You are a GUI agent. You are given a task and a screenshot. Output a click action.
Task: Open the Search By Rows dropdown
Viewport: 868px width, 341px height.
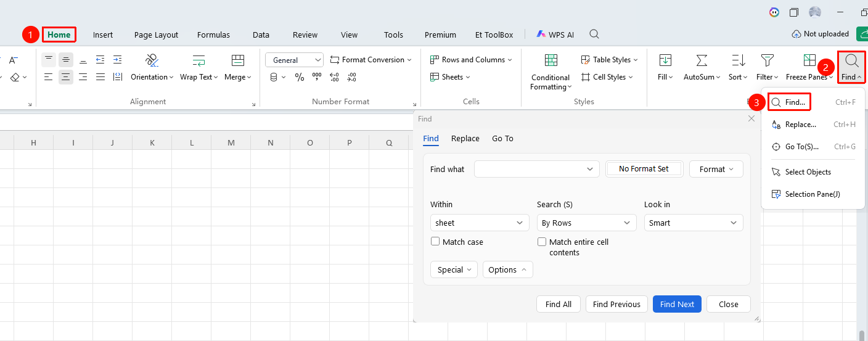point(586,223)
